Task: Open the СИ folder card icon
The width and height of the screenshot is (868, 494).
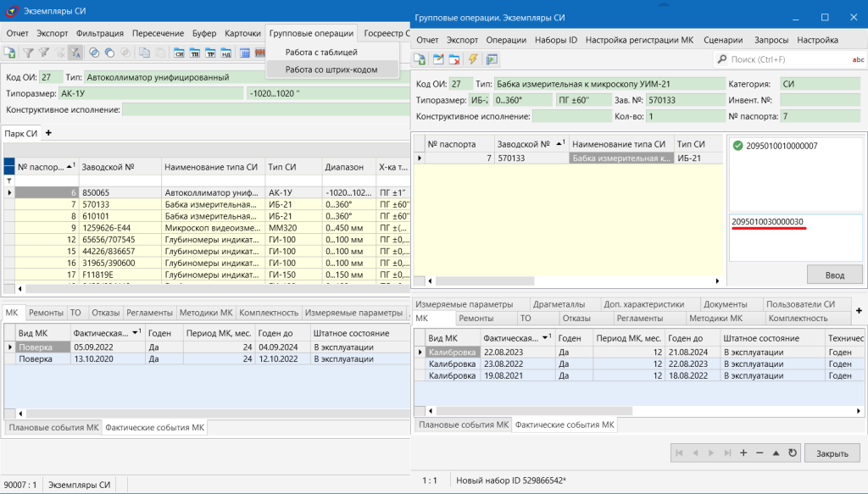Action: click(x=179, y=53)
